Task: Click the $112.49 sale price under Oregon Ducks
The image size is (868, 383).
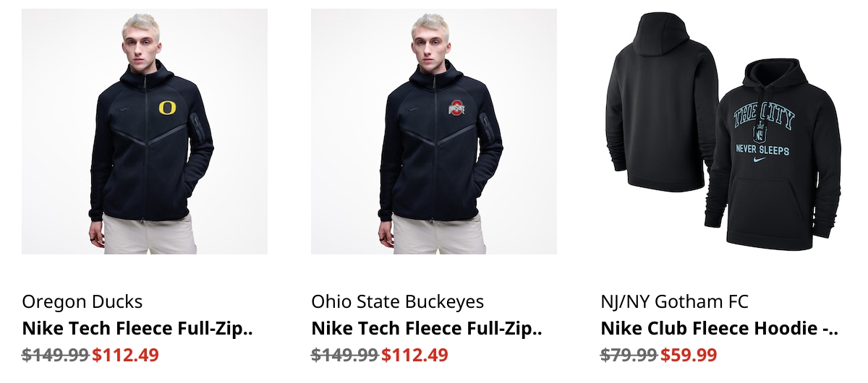Action: 125,355
